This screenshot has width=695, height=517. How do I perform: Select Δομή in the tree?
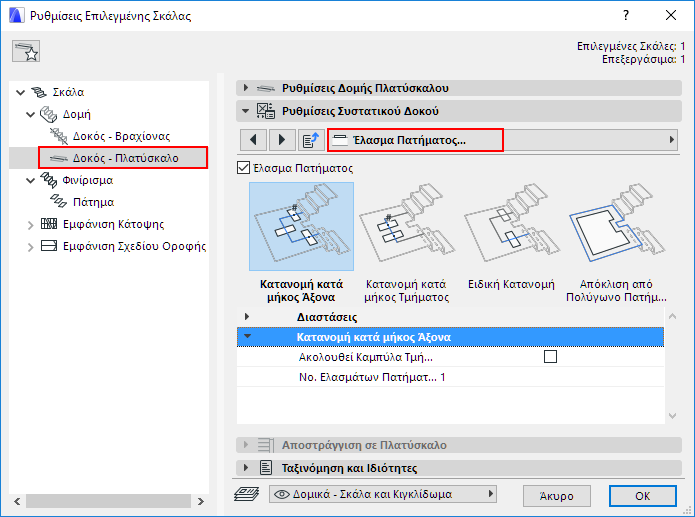click(x=77, y=114)
